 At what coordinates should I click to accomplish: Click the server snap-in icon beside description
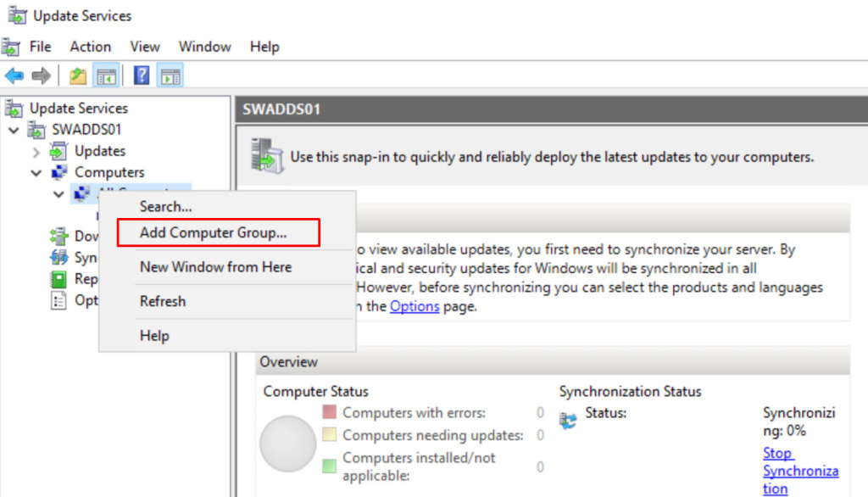(267, 156)
